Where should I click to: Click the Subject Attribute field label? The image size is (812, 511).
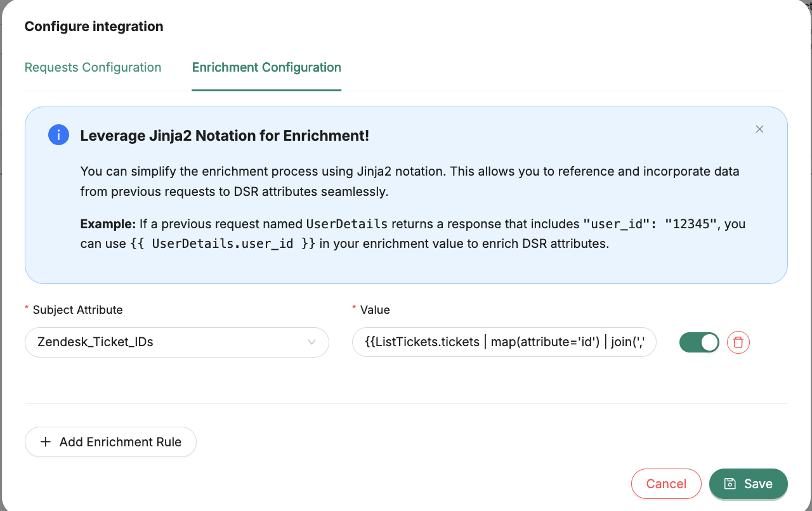pos(77,310)
